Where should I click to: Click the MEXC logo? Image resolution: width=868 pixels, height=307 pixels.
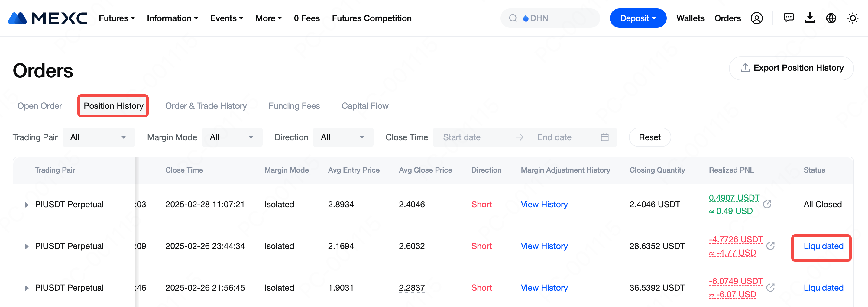click(x=47, y=18)
